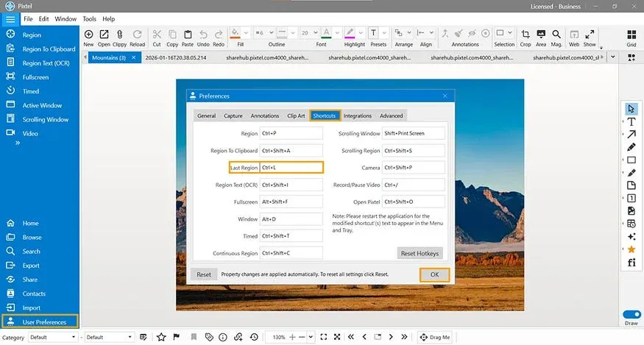Screen dimensions: 644x345
Task: Toggle fit-to-window view in bottom bar
Action: (323, 337)
